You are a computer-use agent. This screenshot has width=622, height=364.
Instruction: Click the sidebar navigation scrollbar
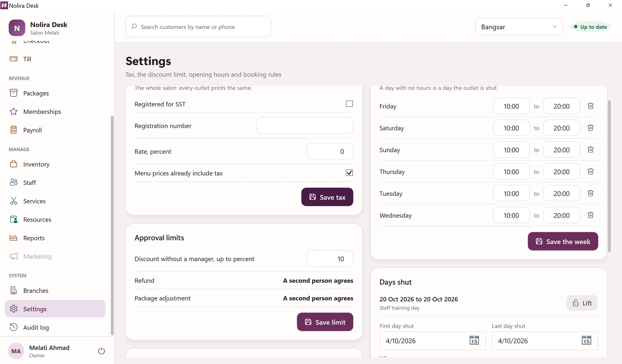pos(112,225)
